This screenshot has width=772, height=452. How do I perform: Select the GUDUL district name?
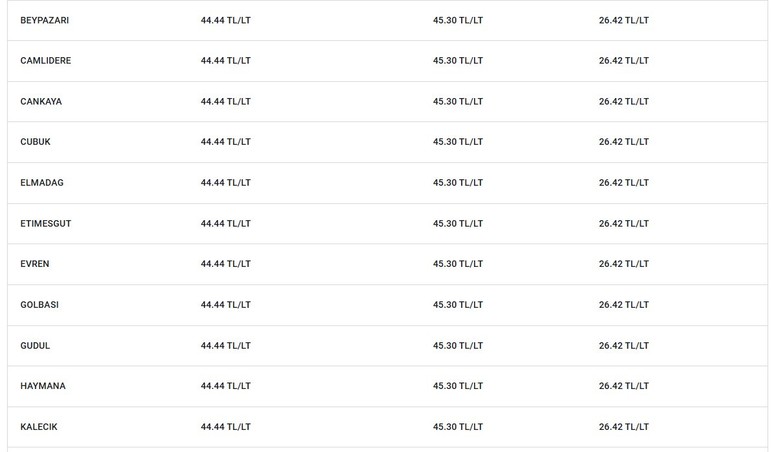tap(35, 346)
